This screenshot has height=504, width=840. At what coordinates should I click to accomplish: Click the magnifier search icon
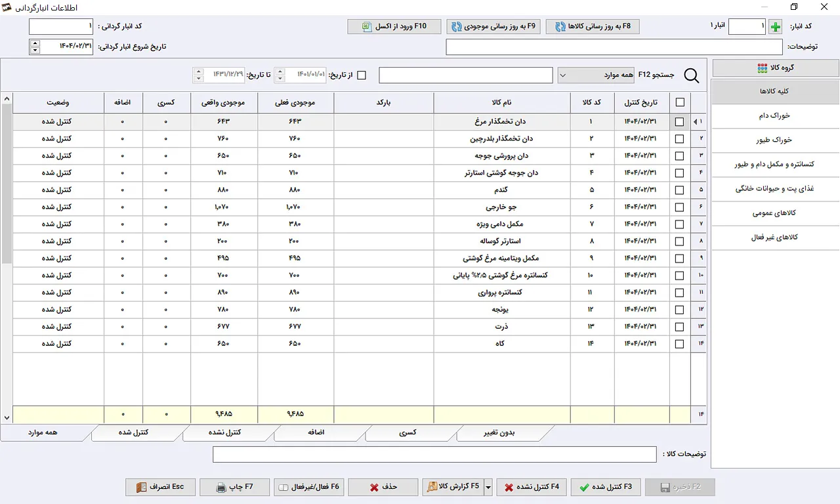pyautogui.click(x=692, y=75)
